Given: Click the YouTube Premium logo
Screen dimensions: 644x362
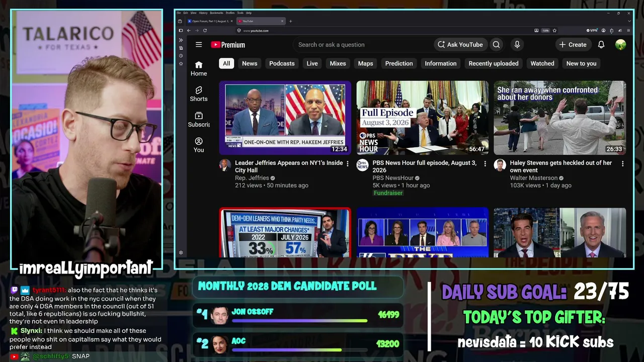Looking at the screenshot, I should (228, 45).
